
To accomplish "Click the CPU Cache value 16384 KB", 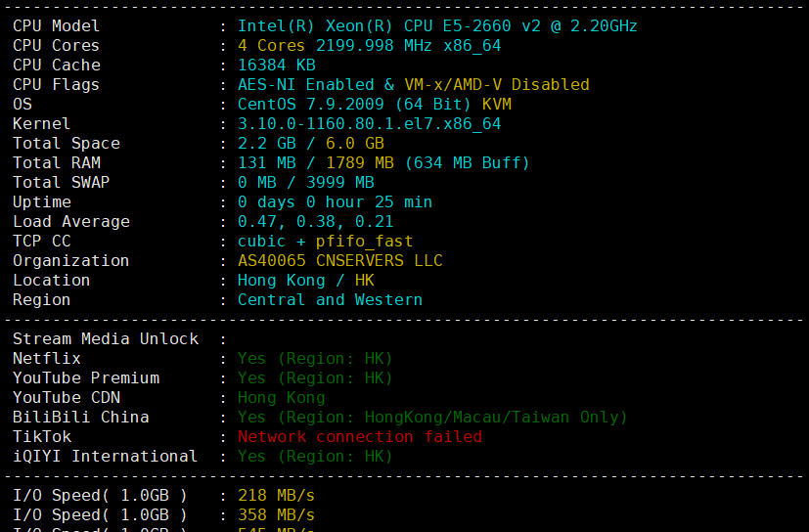I will (x=276, y=65).
